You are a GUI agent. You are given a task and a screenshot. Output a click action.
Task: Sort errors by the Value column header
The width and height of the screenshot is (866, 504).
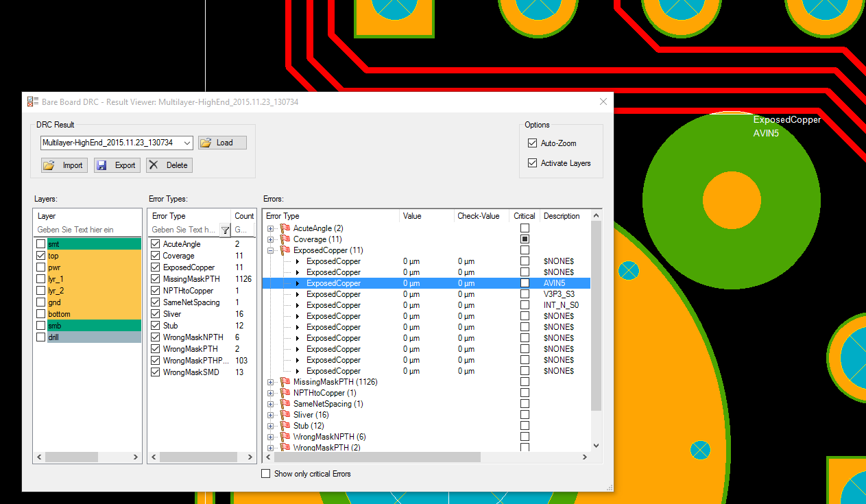pos(426,216)
